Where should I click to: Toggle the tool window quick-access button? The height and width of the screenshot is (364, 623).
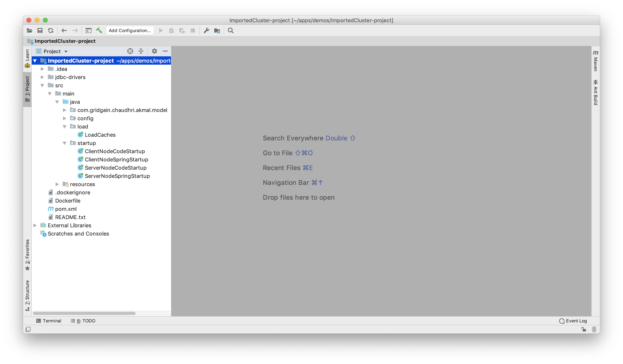(28, 329)
